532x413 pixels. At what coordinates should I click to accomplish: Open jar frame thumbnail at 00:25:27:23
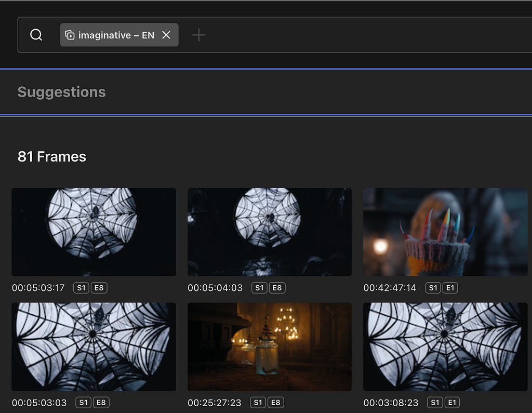click(x=270, y=347)
